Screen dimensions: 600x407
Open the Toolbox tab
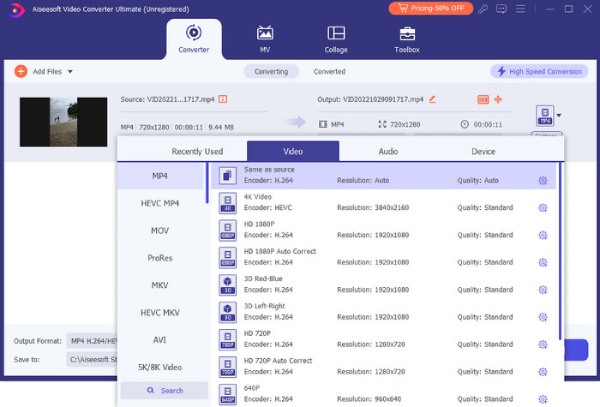point(407,39)
